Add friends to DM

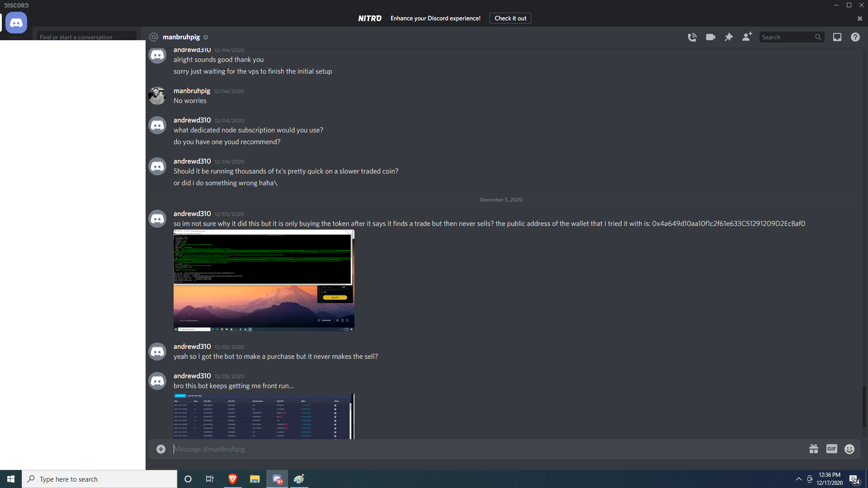pos(747,37)
